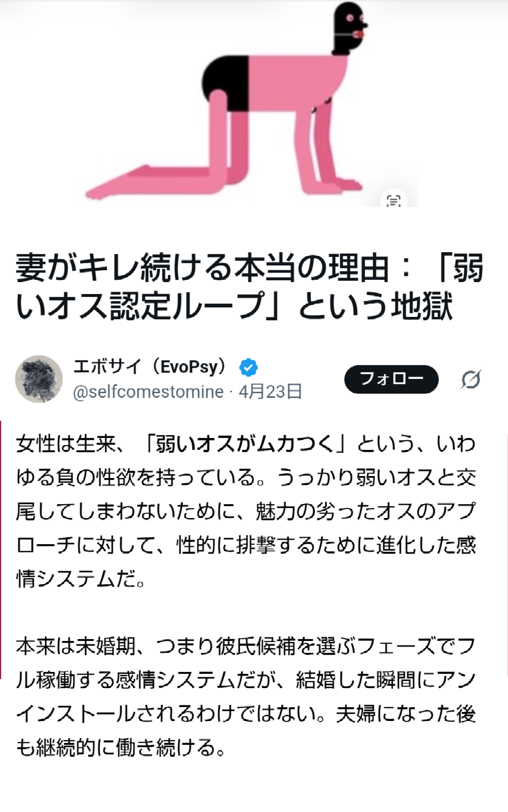Screen dimensions: 508x812
Task: Click the @selfcomestomine handle
Action: pyautogui.click(x=148, y=392)
